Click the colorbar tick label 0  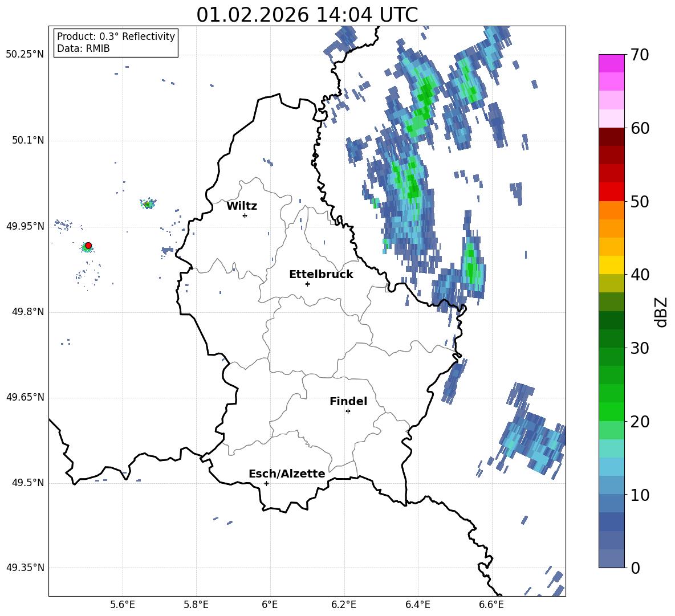(x=635, y=568)
